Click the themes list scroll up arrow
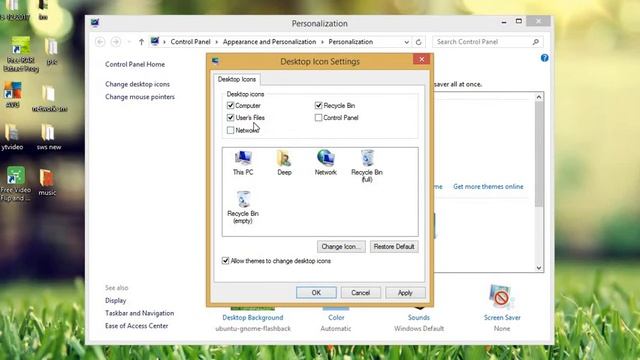 [x=539, y=97]
